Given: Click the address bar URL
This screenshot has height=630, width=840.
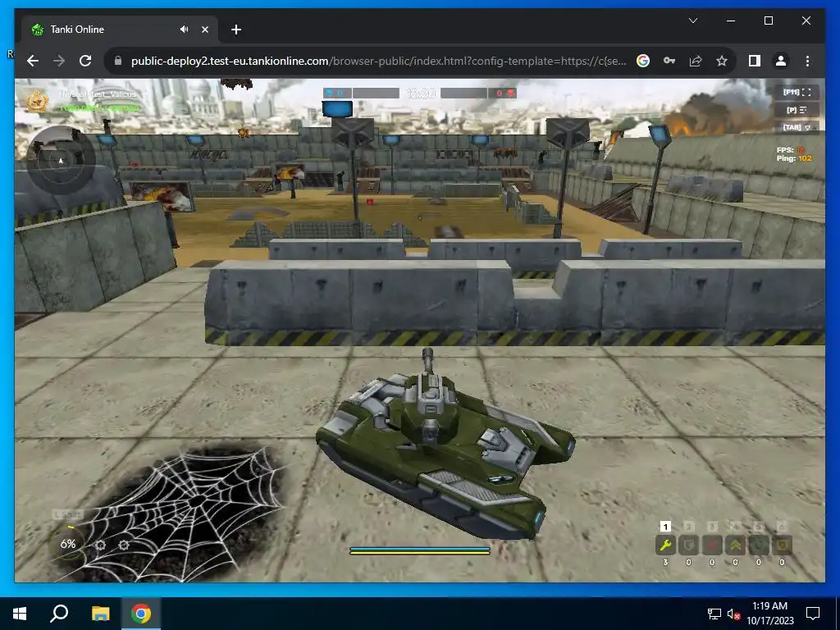Looking at the screenshot, I should point(378,61).
